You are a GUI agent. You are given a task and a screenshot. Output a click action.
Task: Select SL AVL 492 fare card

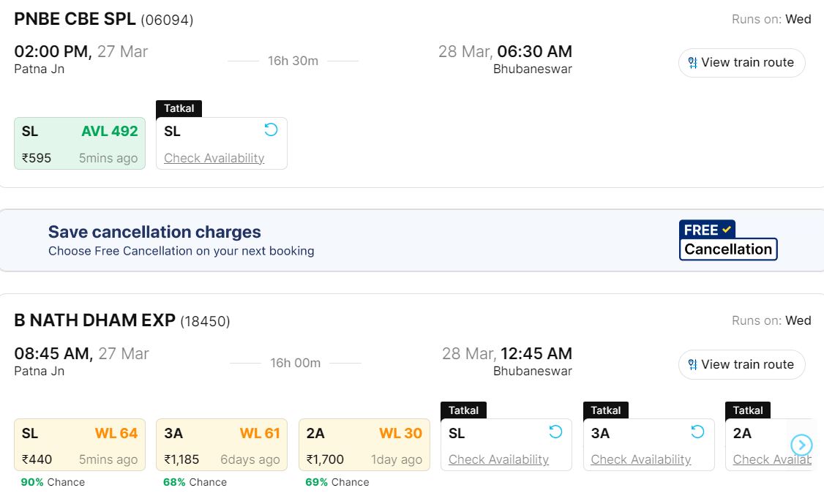point(80,143)
